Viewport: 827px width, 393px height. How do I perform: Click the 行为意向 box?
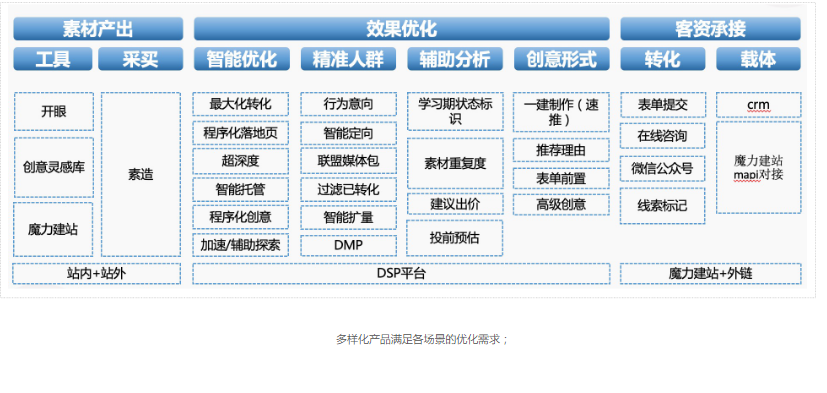point(349,104)
